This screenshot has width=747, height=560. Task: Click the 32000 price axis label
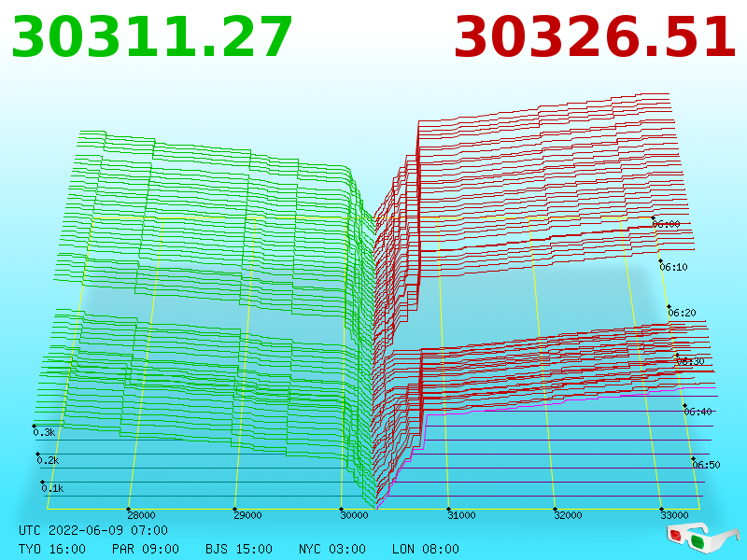[568, 515]
